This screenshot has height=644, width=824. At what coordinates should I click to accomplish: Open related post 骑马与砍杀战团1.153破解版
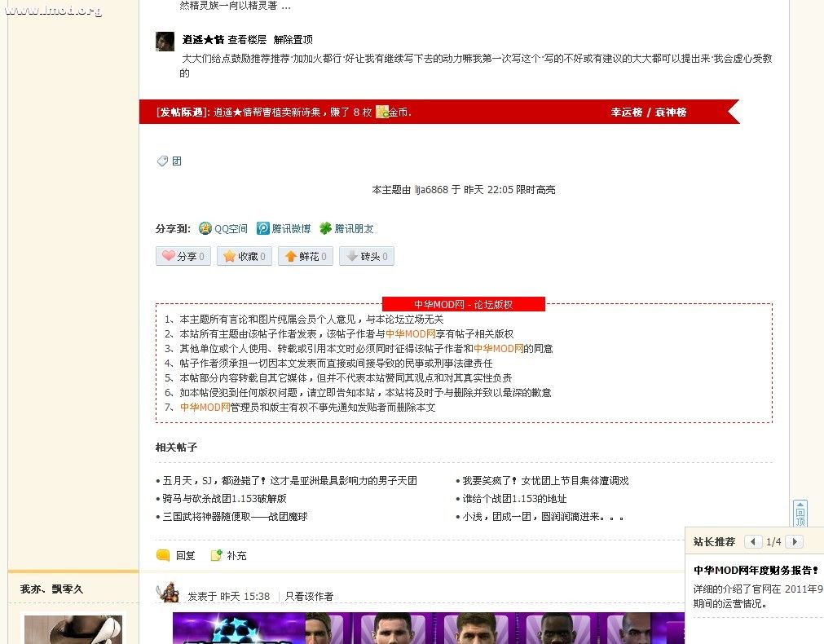click(224, 499)
